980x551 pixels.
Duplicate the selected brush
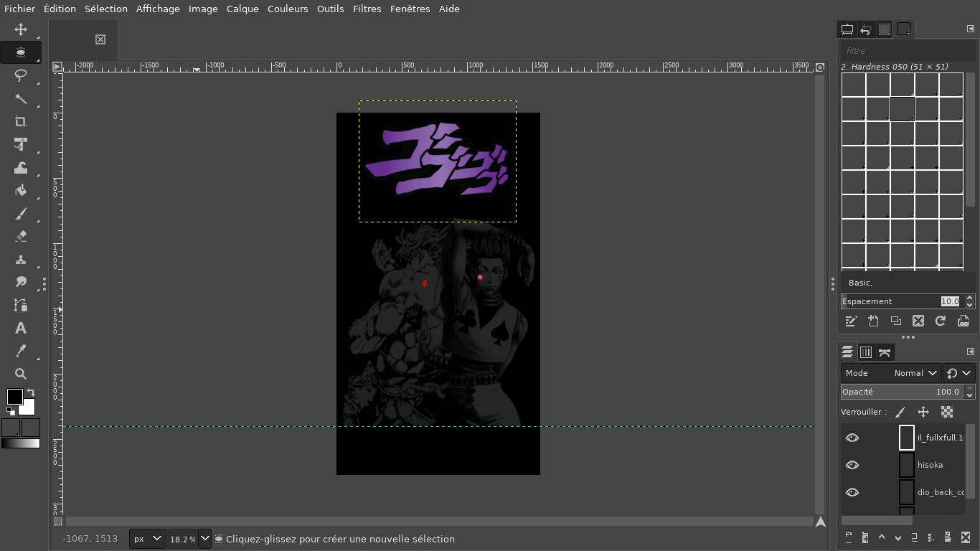pyautogui.click(x=896, y=321)
